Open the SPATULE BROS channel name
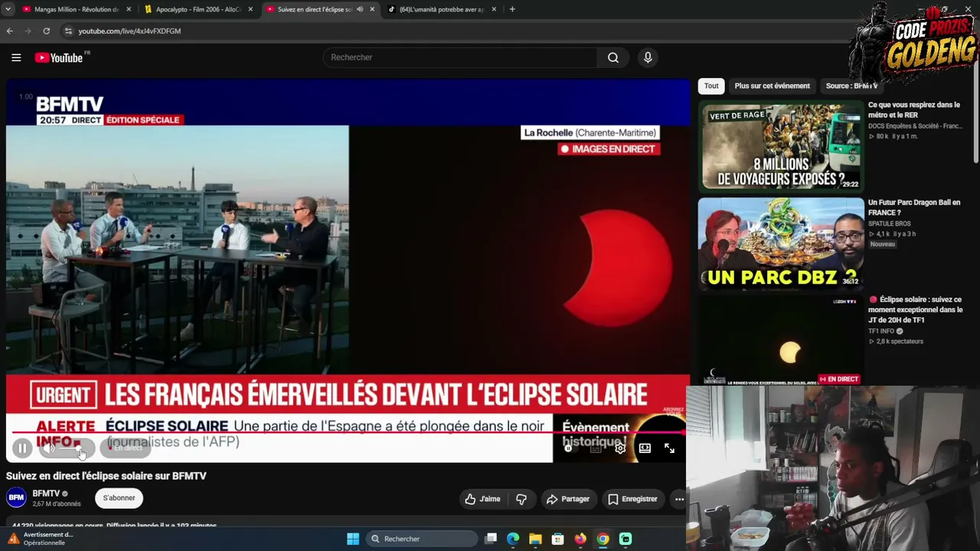Image resolution: width=980 pixels, height=551 pixels. pyautogui.click(x=889, y=223)
